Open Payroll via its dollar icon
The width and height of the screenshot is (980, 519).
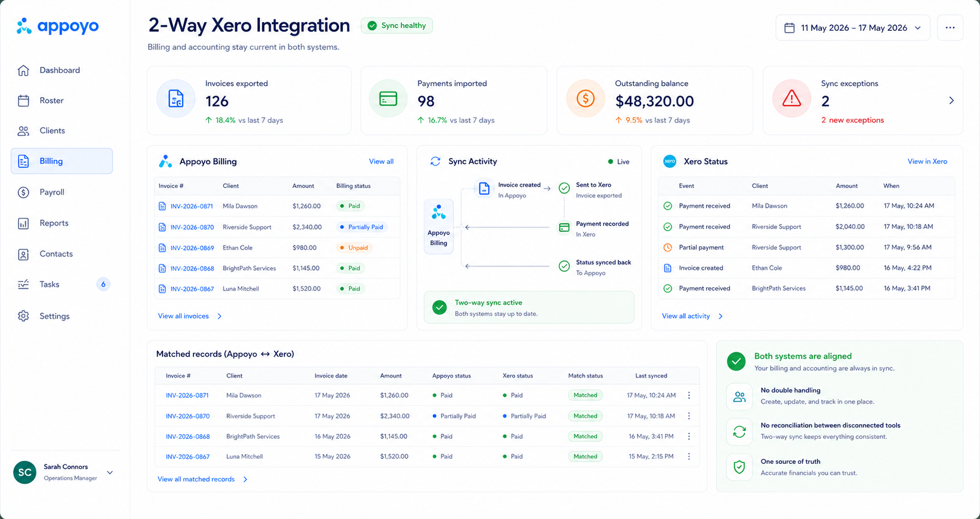tap(23, 192)
